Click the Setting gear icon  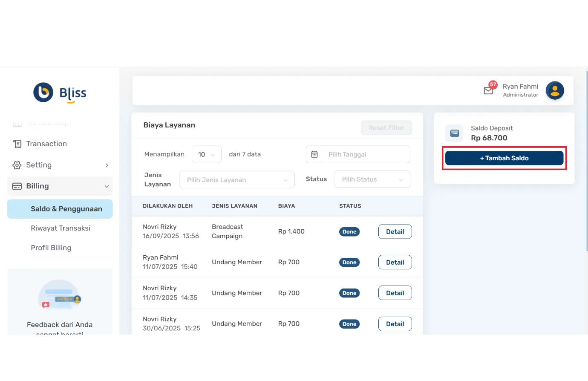(17, 165)
